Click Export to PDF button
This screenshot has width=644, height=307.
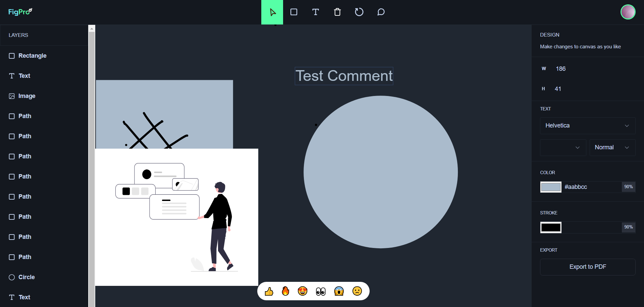[x=588, y=267]
